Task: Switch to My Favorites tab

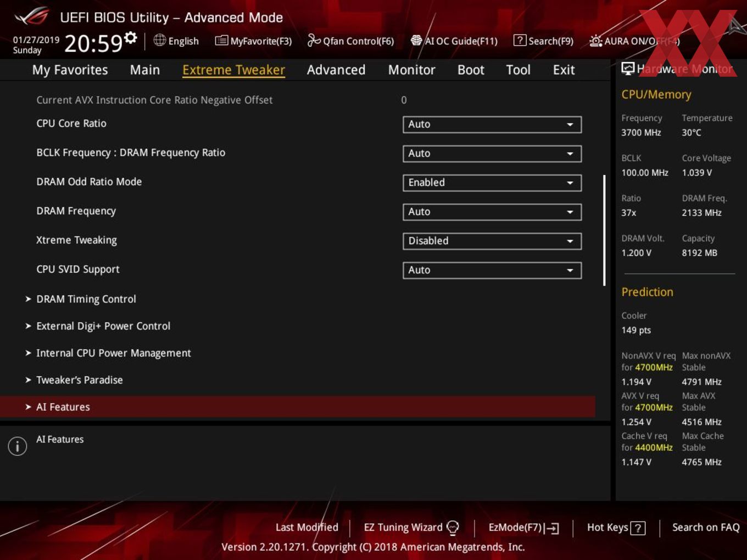Action: (x=70, y=70)
